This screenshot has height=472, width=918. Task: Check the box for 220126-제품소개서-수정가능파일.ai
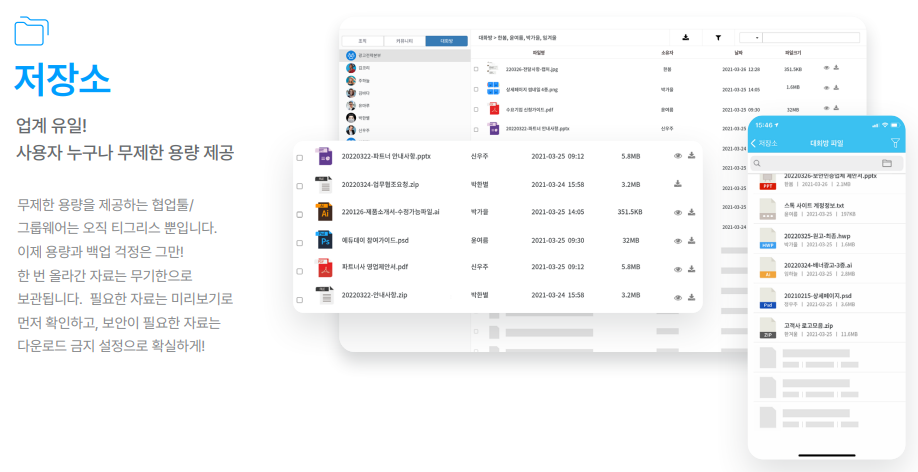(x=300, y=214)
